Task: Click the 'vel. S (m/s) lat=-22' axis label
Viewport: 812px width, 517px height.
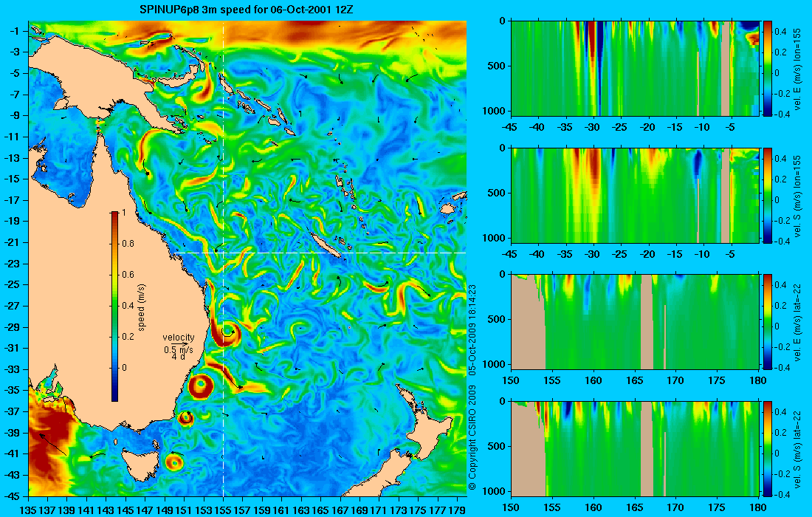Action: (x=797, y=451)
